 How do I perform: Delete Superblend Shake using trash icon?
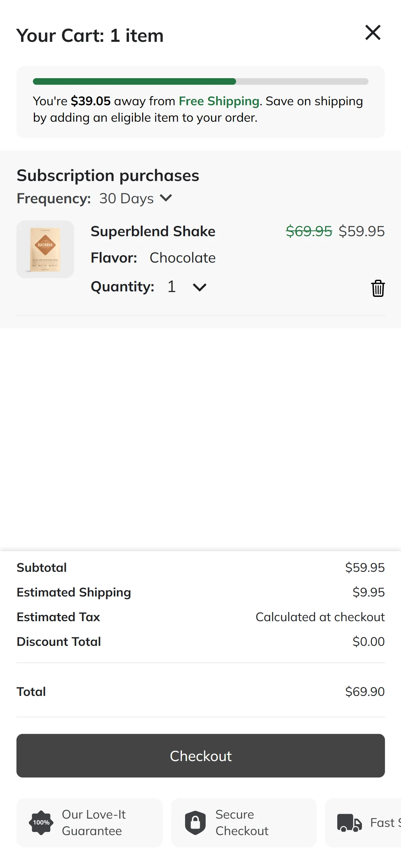coord(378,288)
